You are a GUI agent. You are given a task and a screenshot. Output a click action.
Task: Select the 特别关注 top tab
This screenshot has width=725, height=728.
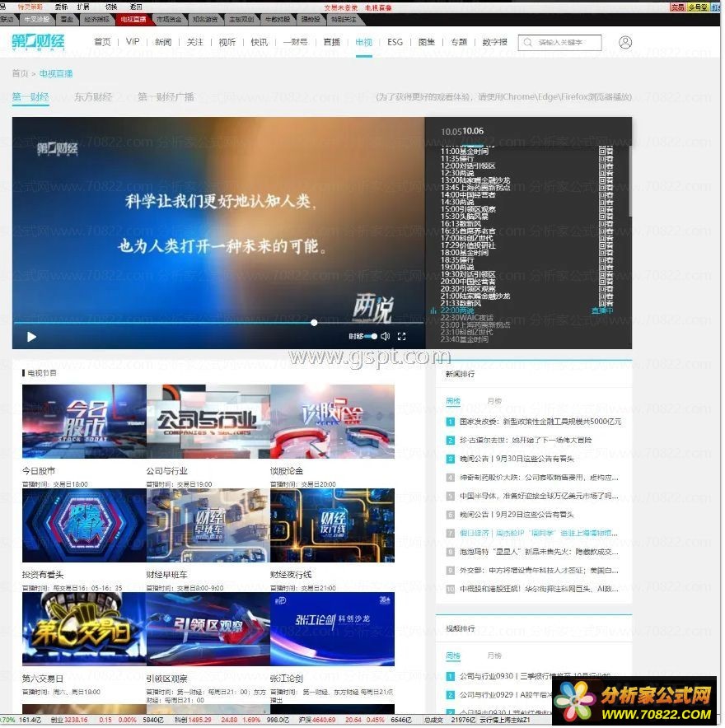(344, 20)
